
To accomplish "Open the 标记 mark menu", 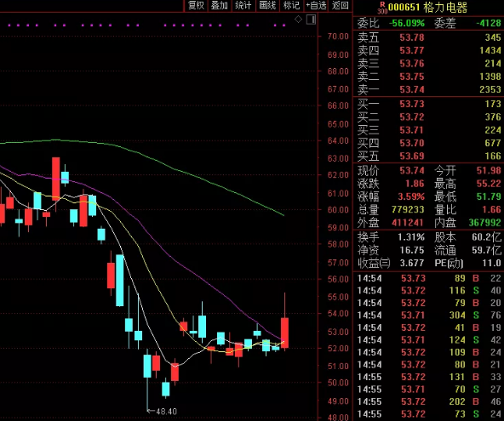I will point(291,5).
